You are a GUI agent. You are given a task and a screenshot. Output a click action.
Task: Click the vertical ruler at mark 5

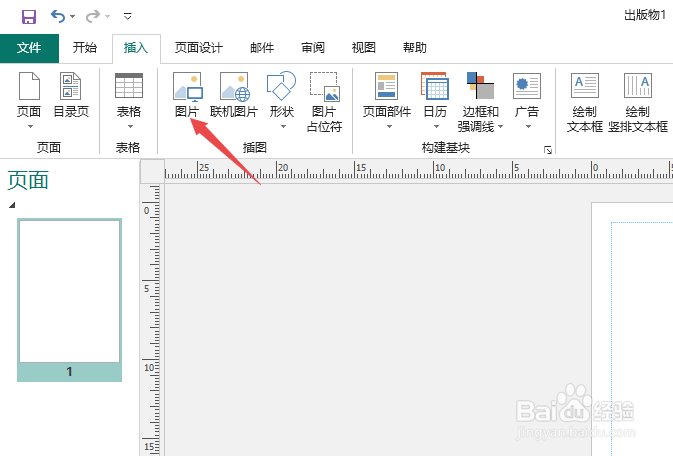(x=147, y=288)
